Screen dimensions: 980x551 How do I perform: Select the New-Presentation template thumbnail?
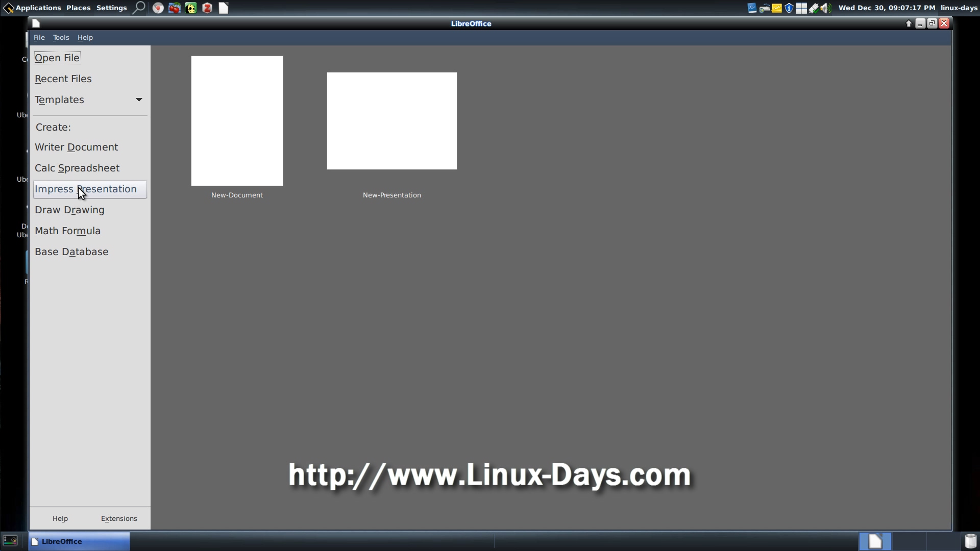click(392, 121)
